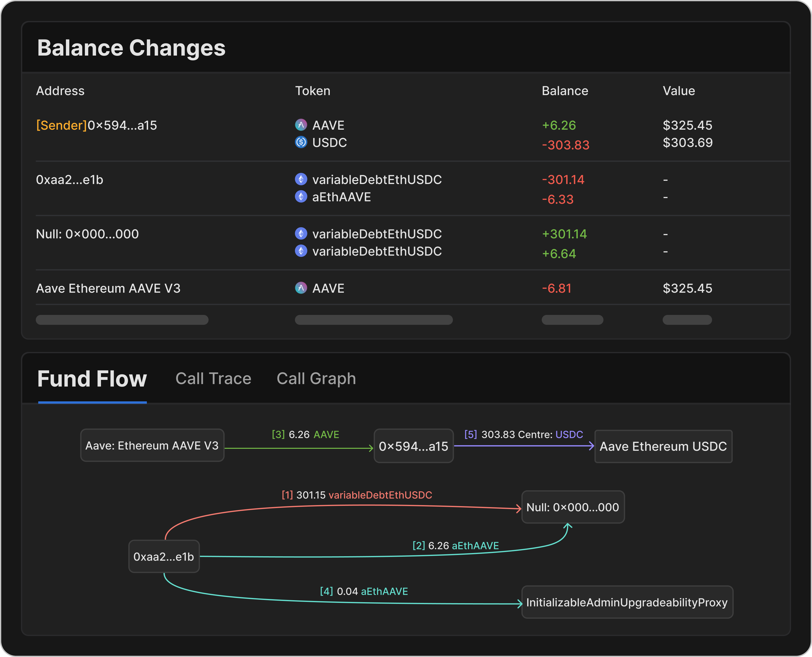Click the 0x594...a15 flow node
This screenshot has height=657, width=812.
pos(414,446)
